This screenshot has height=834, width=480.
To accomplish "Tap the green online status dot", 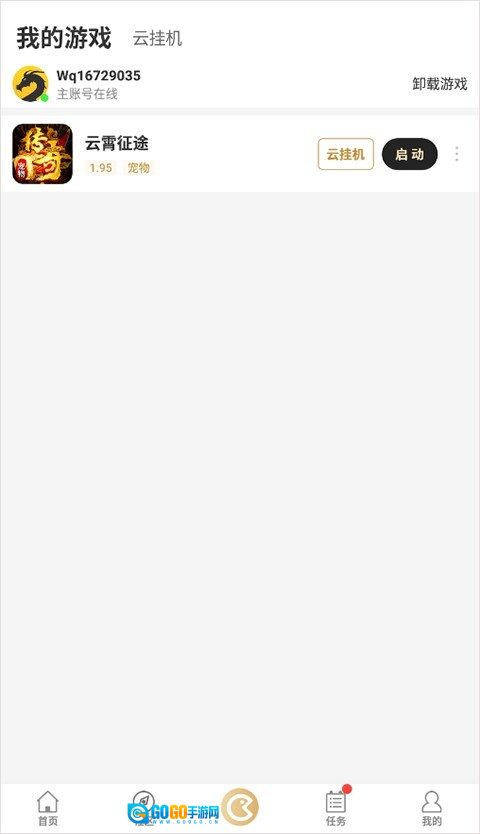I will 45,98.
